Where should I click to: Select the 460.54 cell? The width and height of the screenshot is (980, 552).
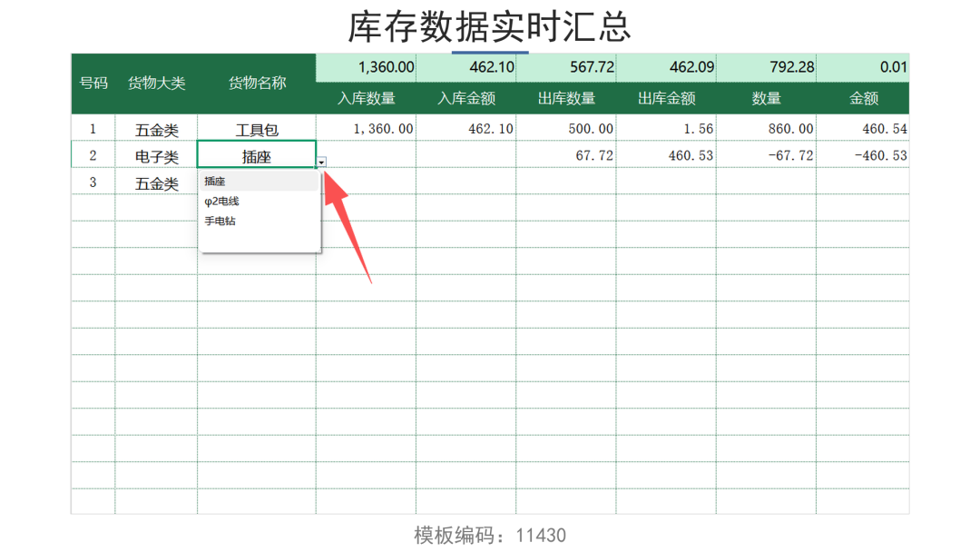[863, 128]
